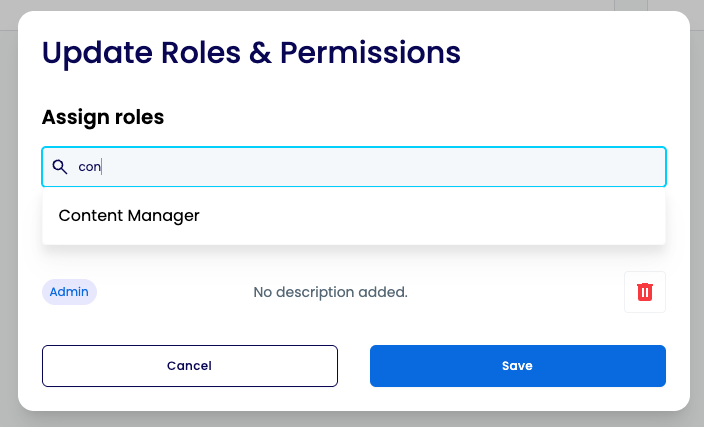Viewport: 704px width, 427px height.
Task: Remove Admin using the delete icon button
Action: tap(645, 292)
